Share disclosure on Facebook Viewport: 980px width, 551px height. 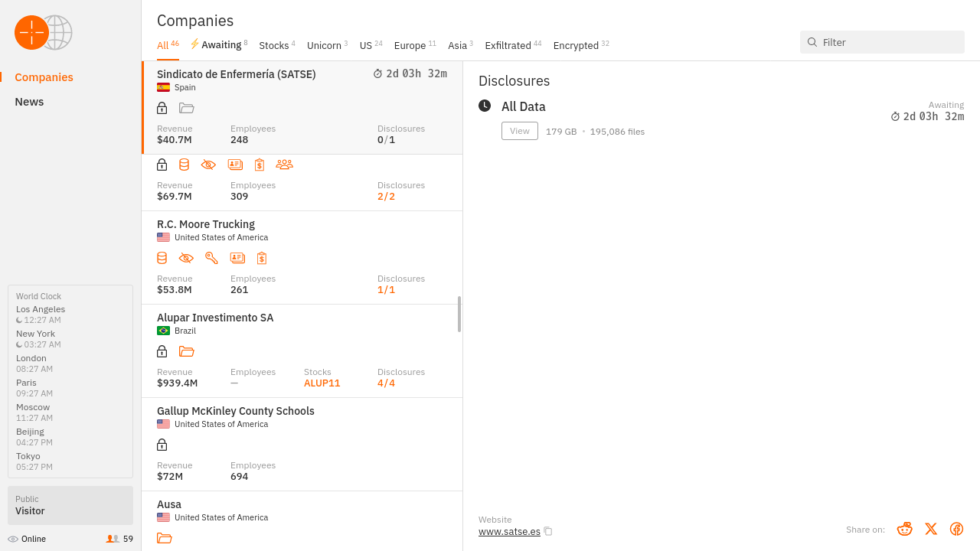point(956,529)
